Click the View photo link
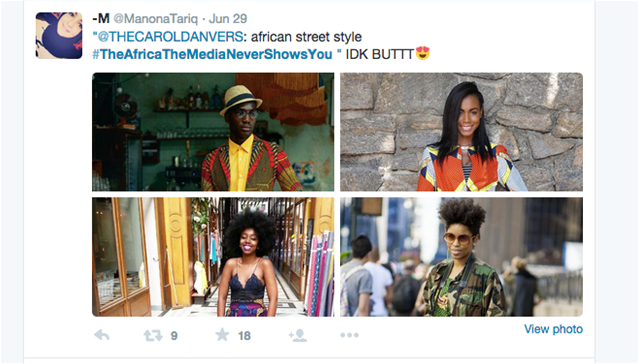The width and height of the screenshot is (639, 364). pyautogui.click(x=553, y=329)
